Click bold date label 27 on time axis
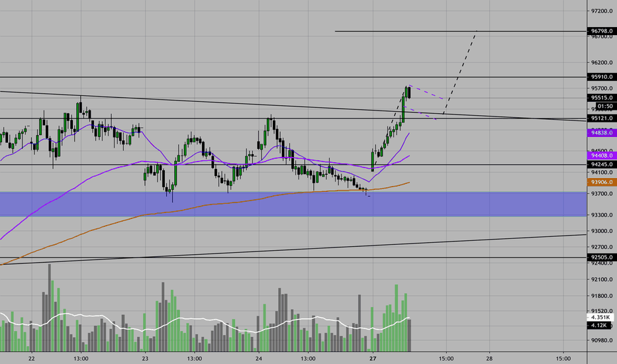Screen dimensions: 617x364 [x=373, y=359]
